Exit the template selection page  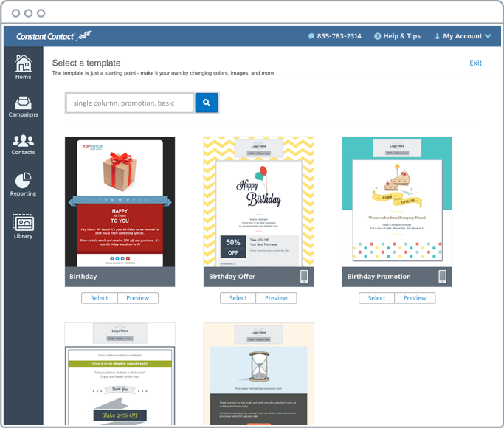pyautogui.click(x=475, y=63)
